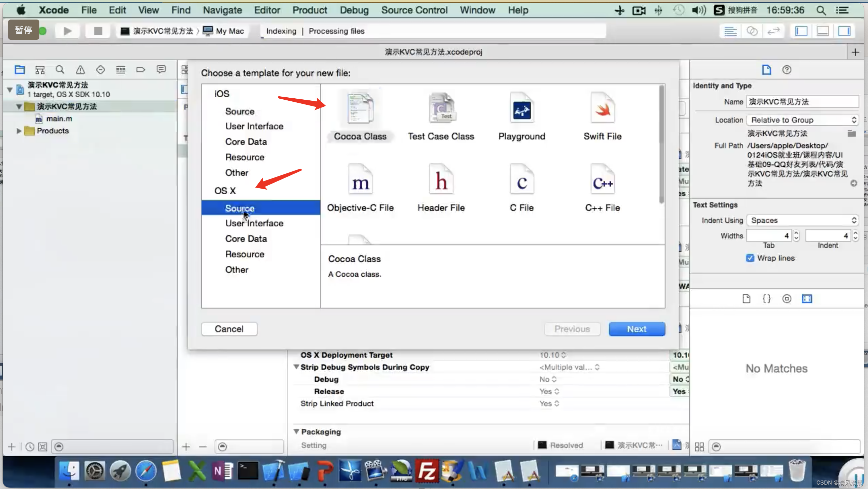Open the Debug navigator tab
Screen dimensions: 868x489
point(121,70)
